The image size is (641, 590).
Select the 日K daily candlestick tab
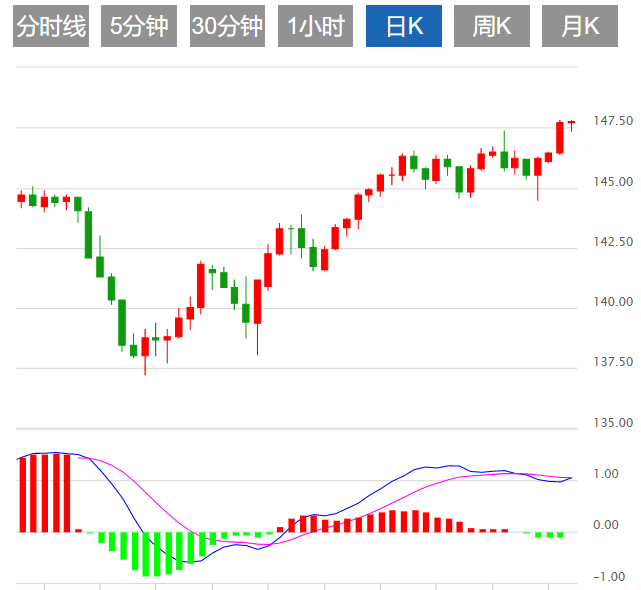pos(404,26)
